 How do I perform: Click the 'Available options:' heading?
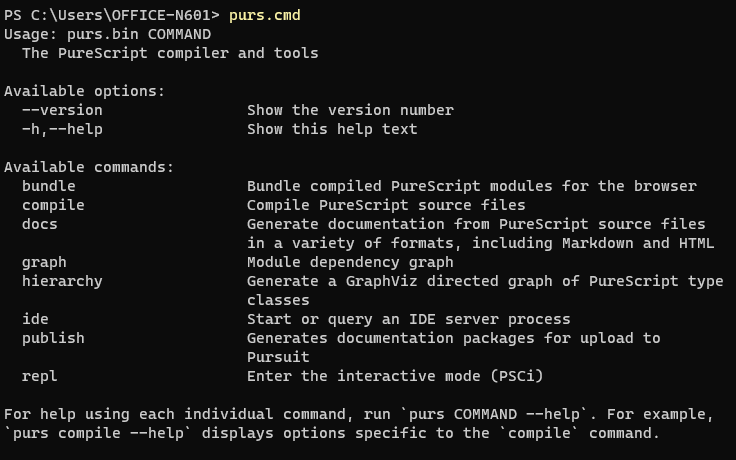(x=85, y=91)
